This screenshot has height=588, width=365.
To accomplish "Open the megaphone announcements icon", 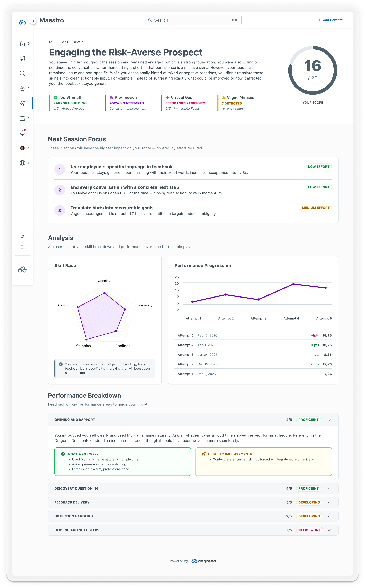I will [22, 58].
